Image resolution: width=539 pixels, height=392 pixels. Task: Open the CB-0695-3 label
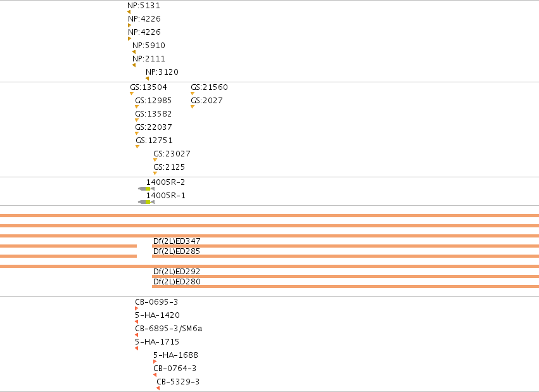click(x=156, y=302)
